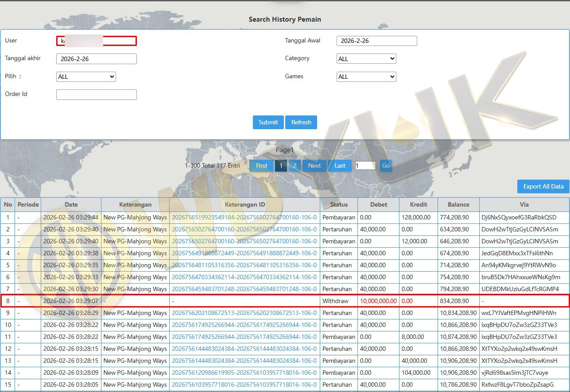Viewport: 570px width, 392px height.
Task: Click the Submit button
Action: tap(268, 122)
